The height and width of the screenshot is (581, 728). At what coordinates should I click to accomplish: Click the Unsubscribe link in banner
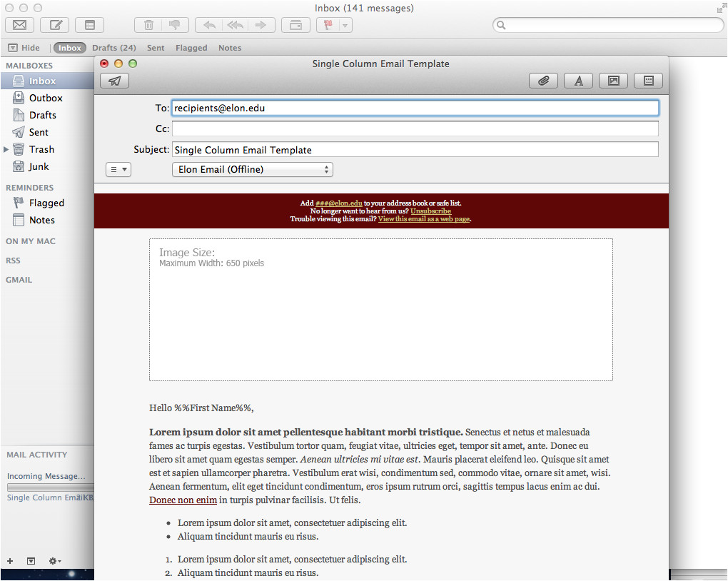(430, 211)
